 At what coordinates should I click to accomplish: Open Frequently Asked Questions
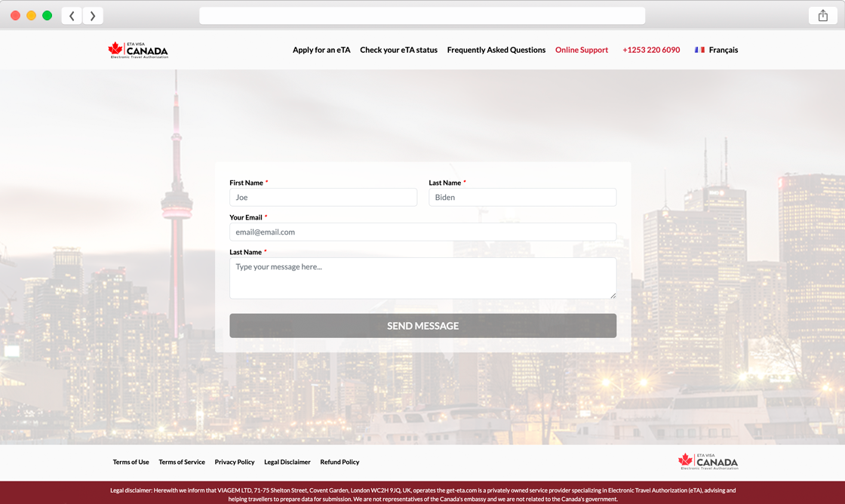(496, 50)
